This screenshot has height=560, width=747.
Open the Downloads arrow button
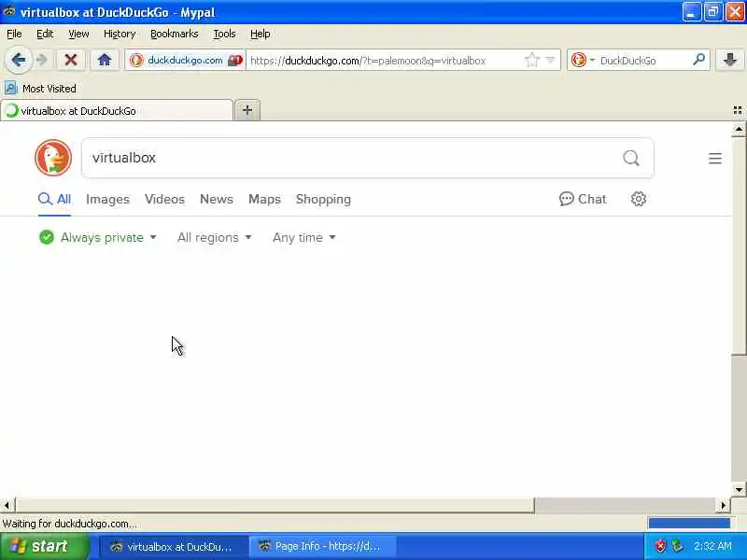[729, 60]
